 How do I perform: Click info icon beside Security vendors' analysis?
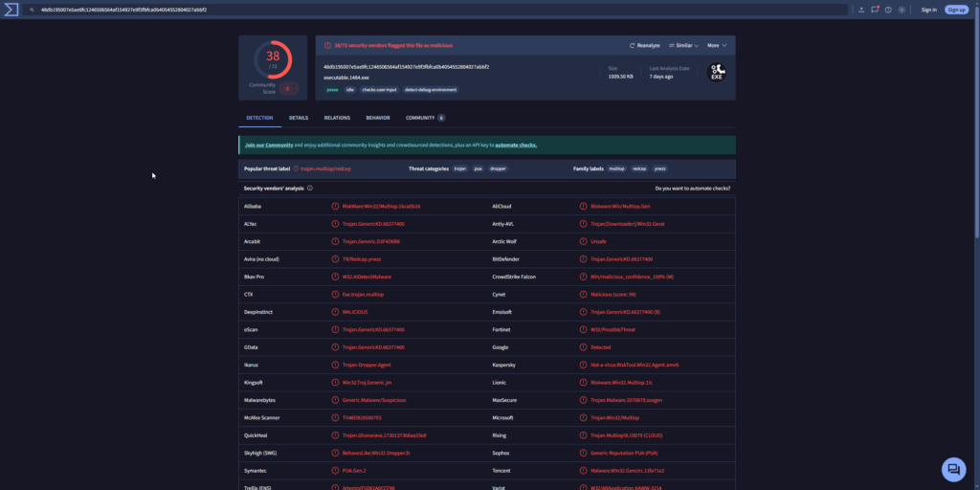(310, 189)
